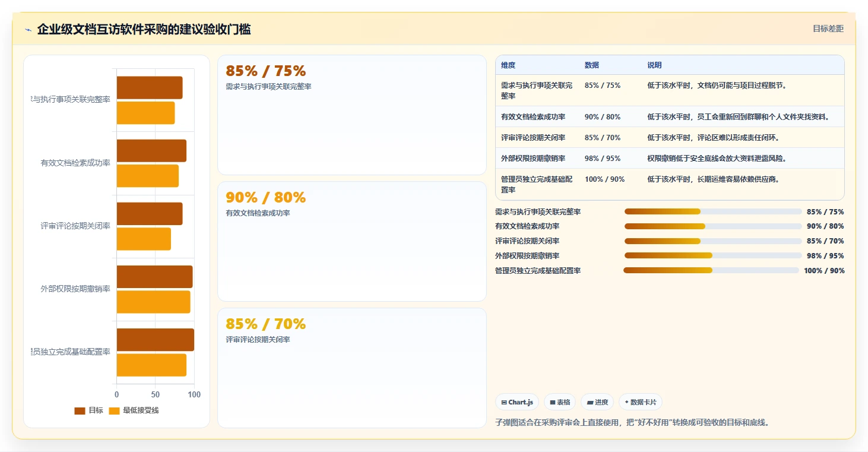The width and height of the screenshot is (868, 452).
Task: Click the large 85% / 70% card heading
Action: pyautogui.click(x=265, y=324)
